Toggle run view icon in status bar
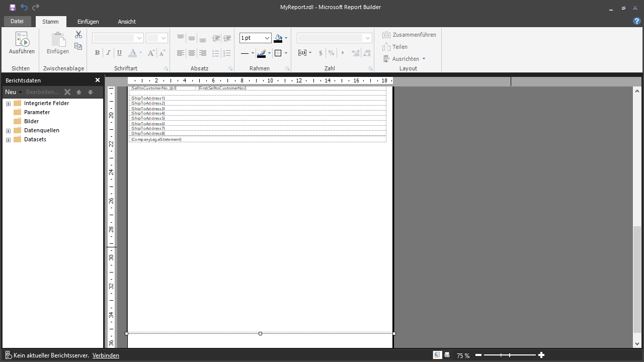 coord(447,355)
